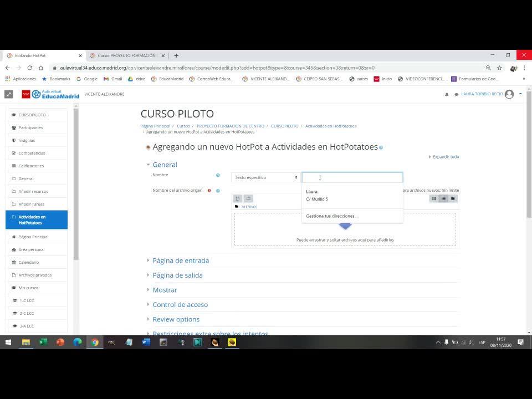Expand the Review options section
Image resolution: width=532 pixels, height=399 pixels.
pos(176,319)
